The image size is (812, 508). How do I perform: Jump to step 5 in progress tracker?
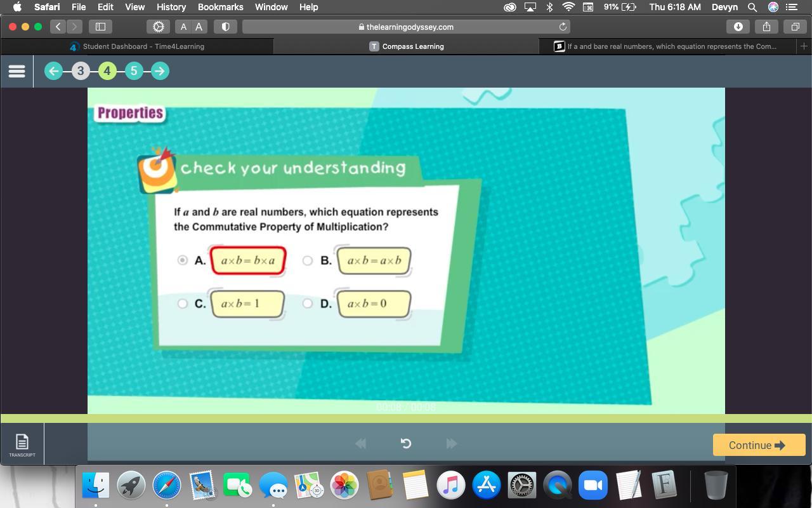[x=133, y=71]
